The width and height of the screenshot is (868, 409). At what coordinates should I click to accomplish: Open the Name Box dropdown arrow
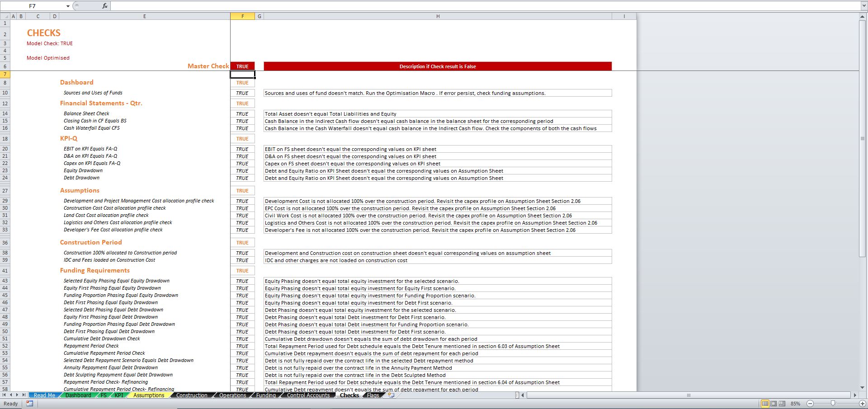point(68,6)
